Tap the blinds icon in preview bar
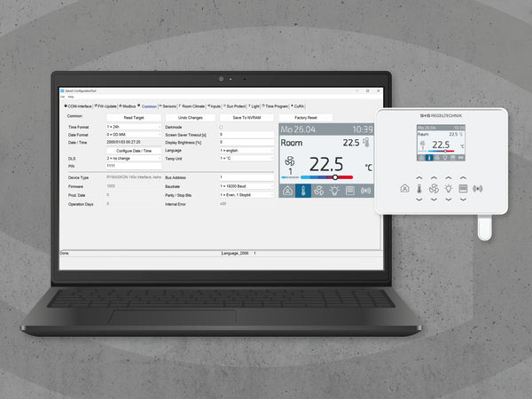532x399 pixels. (x=350, y=191)
